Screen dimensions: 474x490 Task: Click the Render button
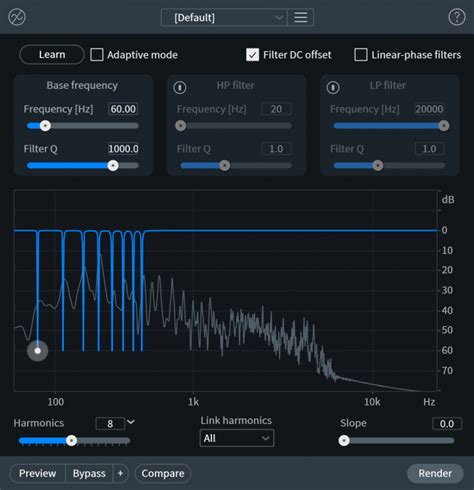point(435,473)
